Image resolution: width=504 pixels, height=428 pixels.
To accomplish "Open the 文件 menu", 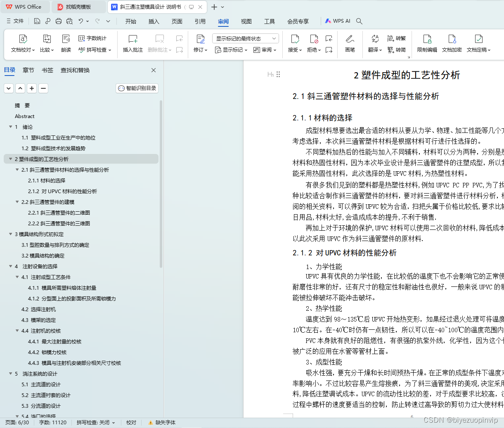I will pyautogui.click(x=15, y=21).
